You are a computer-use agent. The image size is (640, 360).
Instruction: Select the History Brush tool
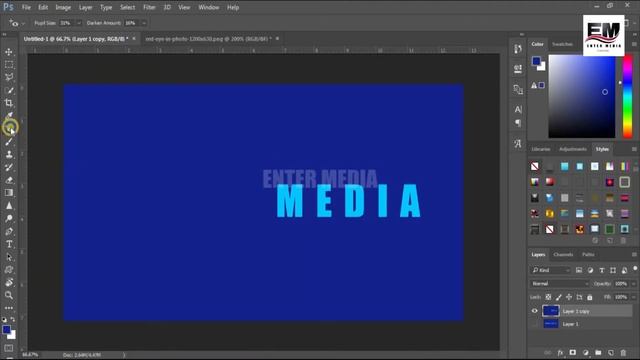(x=9, y=167)
